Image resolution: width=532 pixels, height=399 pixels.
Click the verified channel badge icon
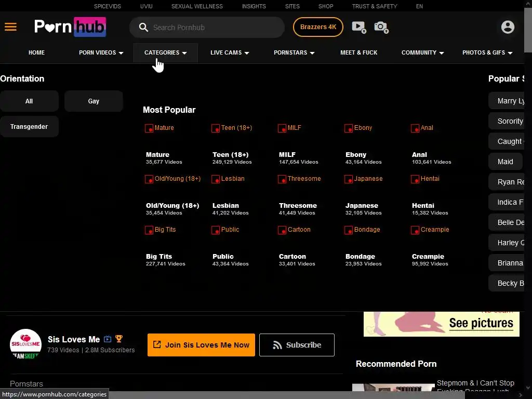108,339
